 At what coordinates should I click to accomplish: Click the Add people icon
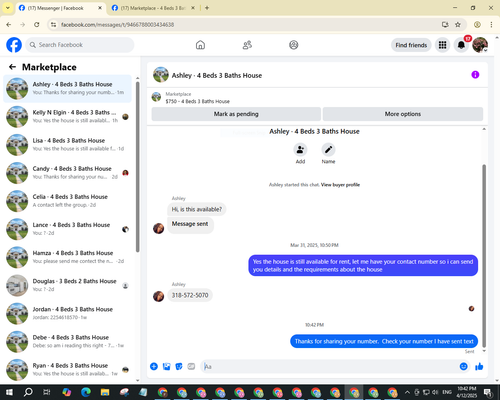tap(300, 150)
